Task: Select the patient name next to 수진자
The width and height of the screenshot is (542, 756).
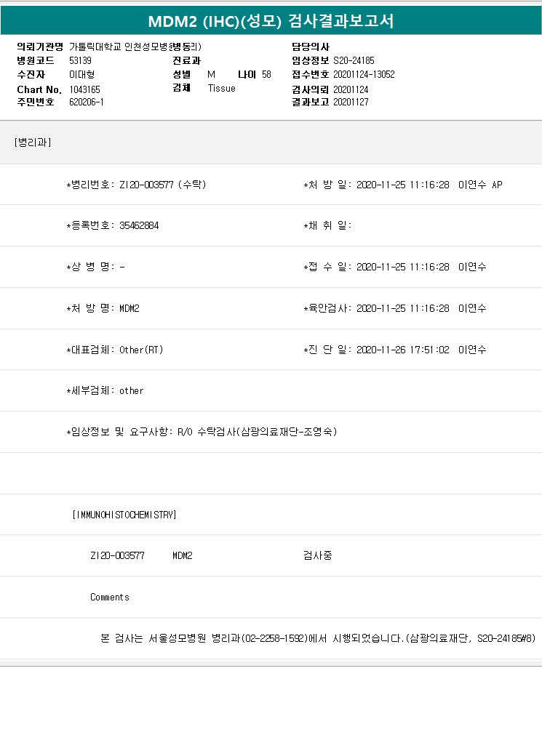Action: click(x=81, y=74)
